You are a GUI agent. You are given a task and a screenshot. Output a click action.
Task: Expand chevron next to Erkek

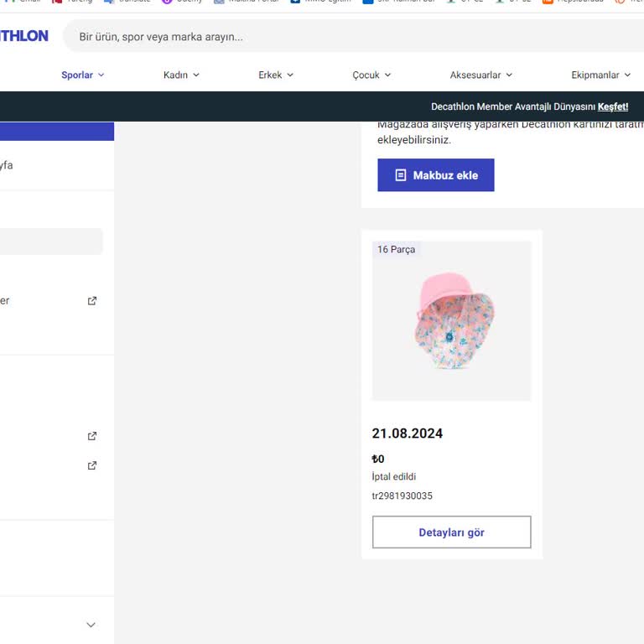click(x=290, y=75)
